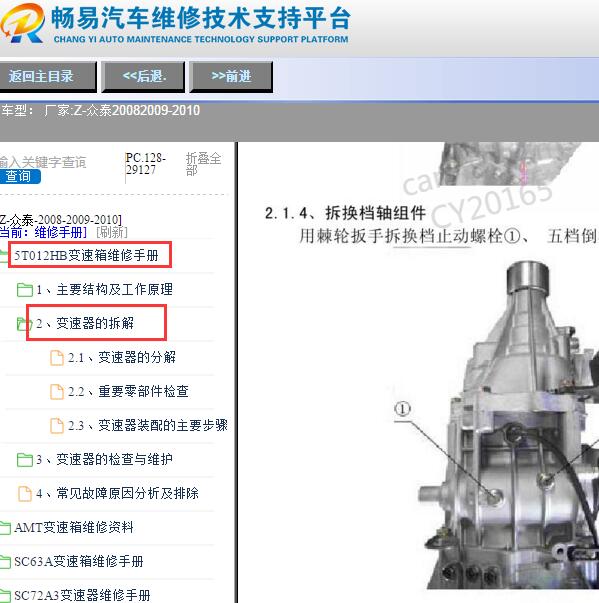Click the blue 查询 search button
This screenshot has height=603, width=599.
coord(19,177)
